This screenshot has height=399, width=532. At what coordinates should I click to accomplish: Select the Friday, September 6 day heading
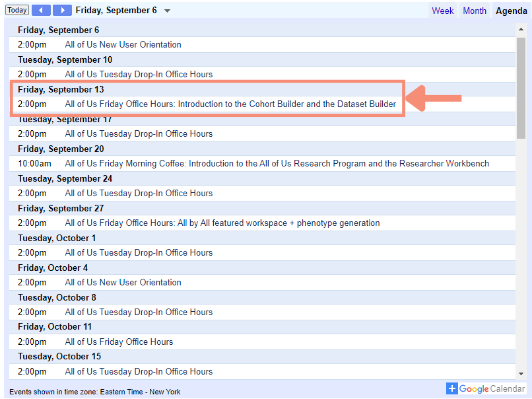point(58,30)
